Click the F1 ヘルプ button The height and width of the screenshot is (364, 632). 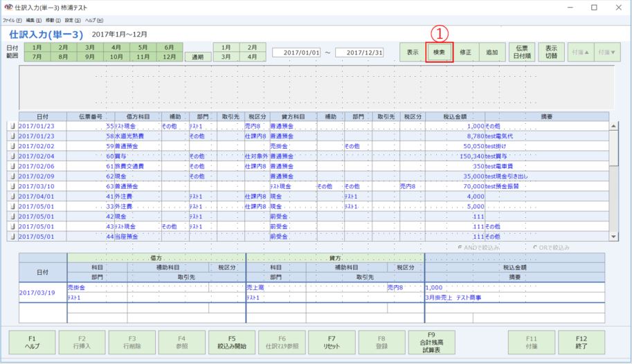coord(33,343)
